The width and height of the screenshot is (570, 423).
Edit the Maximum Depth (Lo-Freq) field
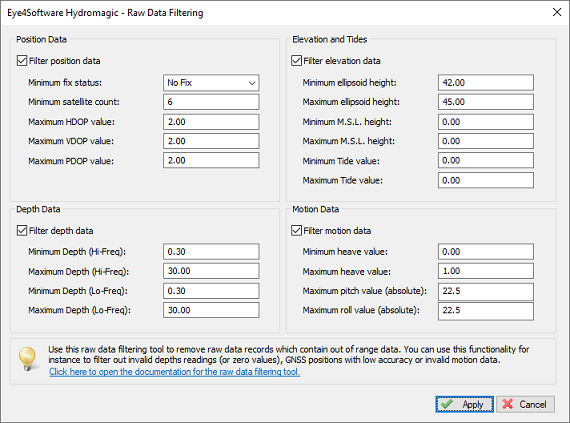tap(211, 310)
